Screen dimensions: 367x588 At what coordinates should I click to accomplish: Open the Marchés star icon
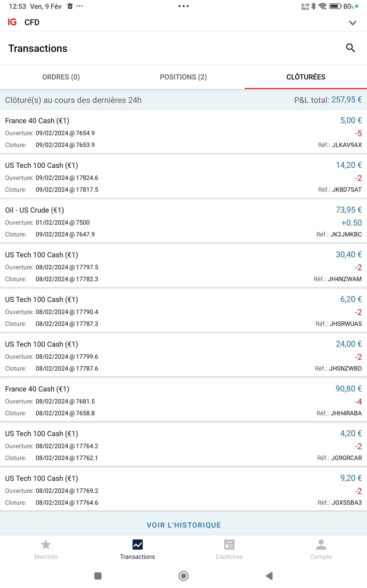pyautogui.click(x=46, y=545)
